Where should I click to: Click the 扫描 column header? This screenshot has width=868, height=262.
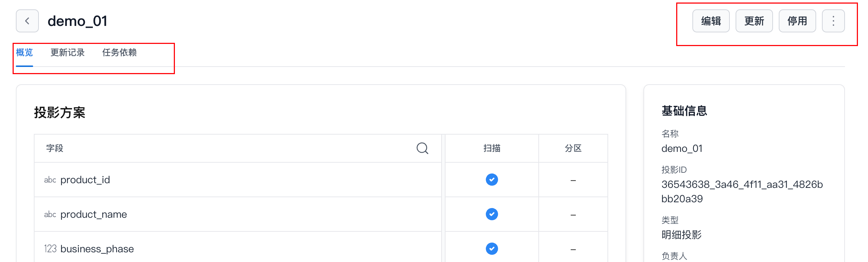(x=492, y=148)
